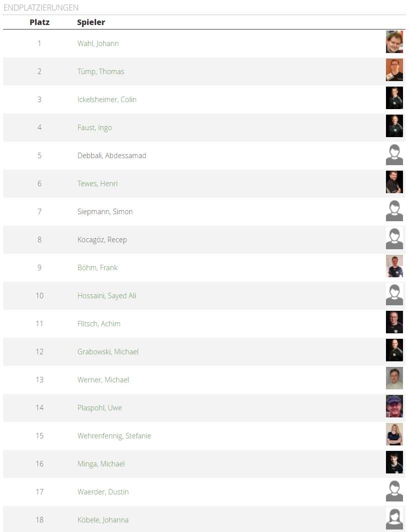The width and height of the screenshot is (409, 532).
Task: Click the Spieler column header
Action: tap(91, 22)
